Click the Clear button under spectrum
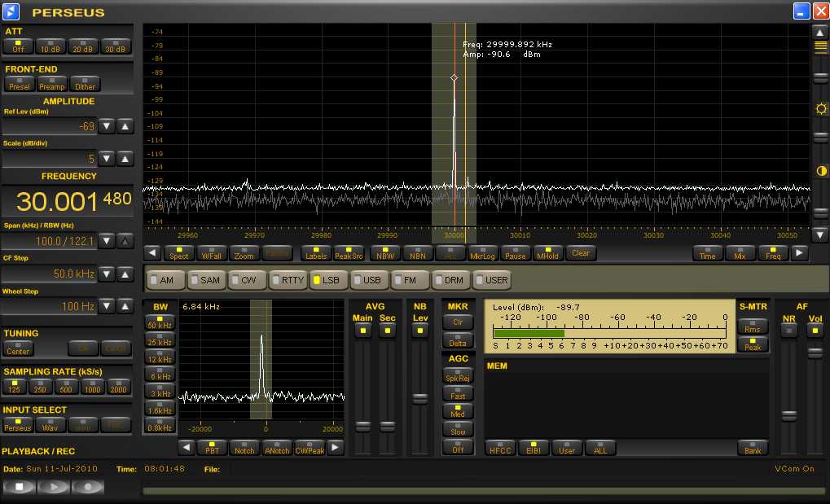Image resolution: width=830 pixels, height=504 pixels. click(x=581, y=253)
